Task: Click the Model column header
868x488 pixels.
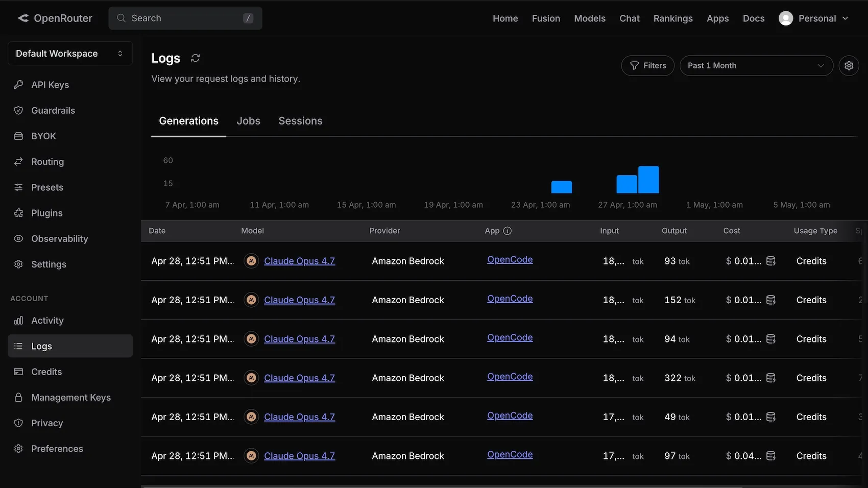Action: tap(252, 231)
